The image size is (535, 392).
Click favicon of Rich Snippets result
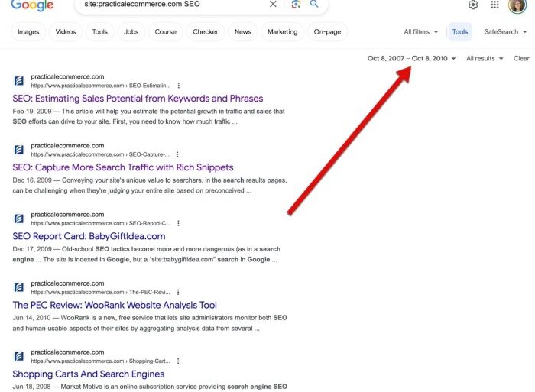coord(19,150)
